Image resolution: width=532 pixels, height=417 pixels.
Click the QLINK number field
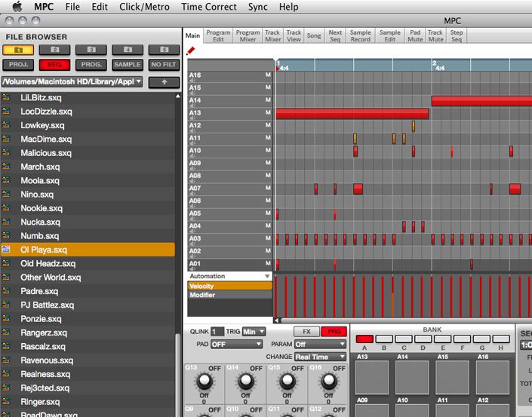point(217,332)
